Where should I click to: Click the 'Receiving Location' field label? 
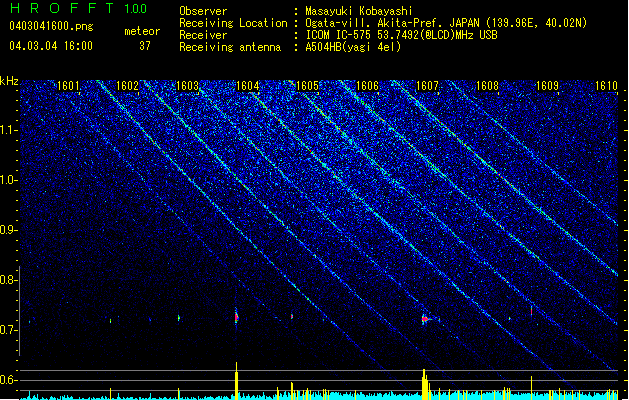tap(233, 23)
